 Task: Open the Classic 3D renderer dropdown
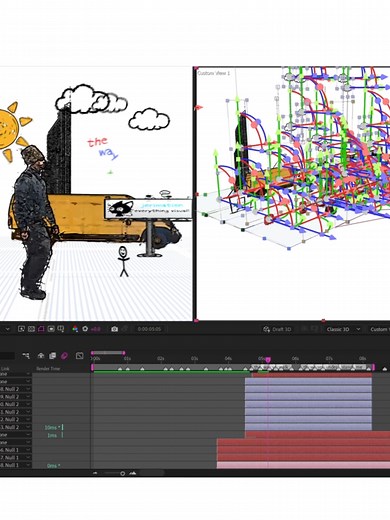click(343, 329)
